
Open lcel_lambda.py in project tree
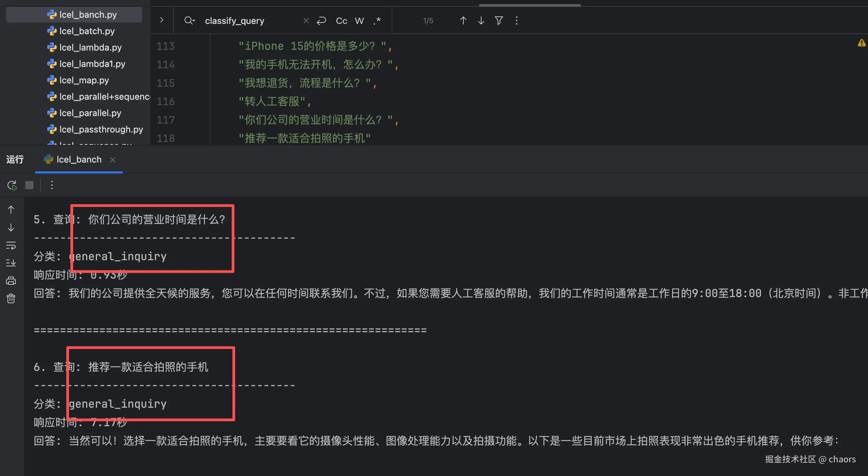90,47
